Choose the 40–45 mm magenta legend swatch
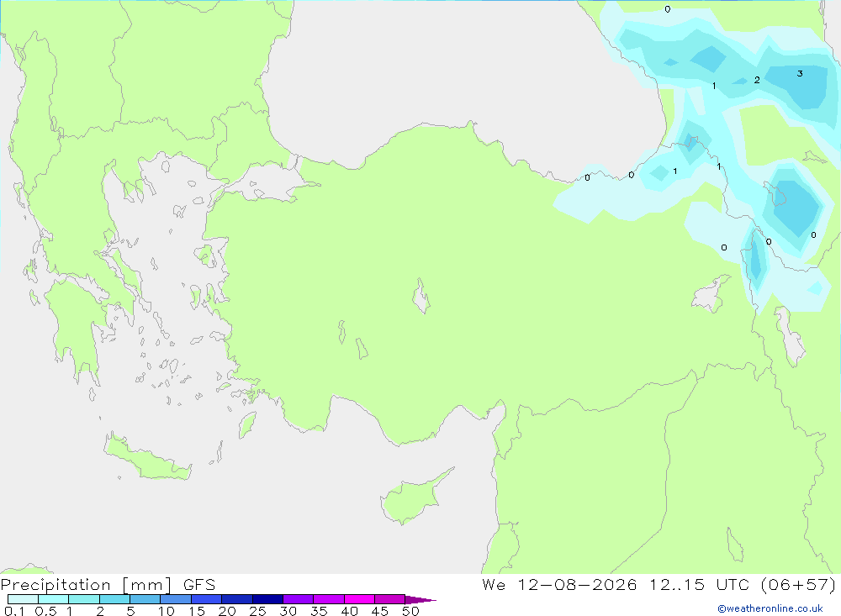Image resolution: width=841 pixels, height=616 pixels. coord(359,599)
